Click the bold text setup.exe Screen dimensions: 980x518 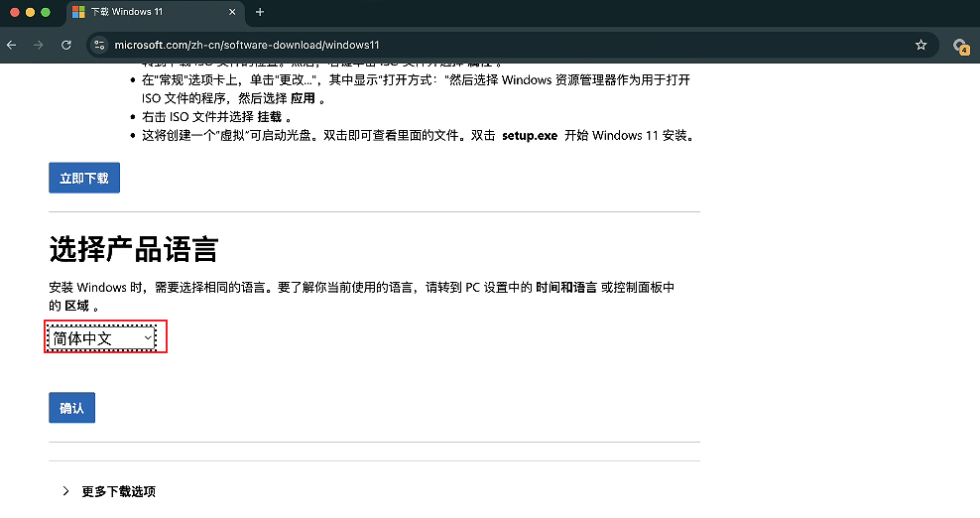click(530, 136)
